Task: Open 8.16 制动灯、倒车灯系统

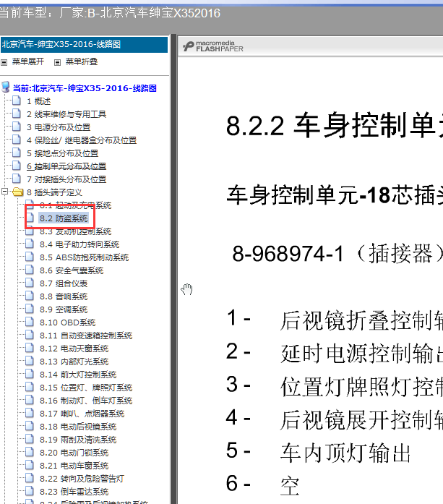Action: pyautogui.click(x=86, y=401)
